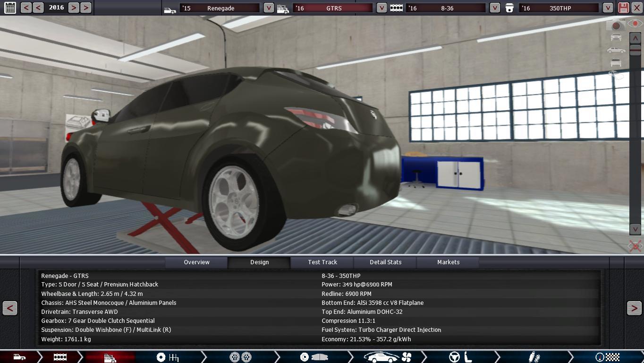Expand the Renegade model dropdown

point(268,8)
